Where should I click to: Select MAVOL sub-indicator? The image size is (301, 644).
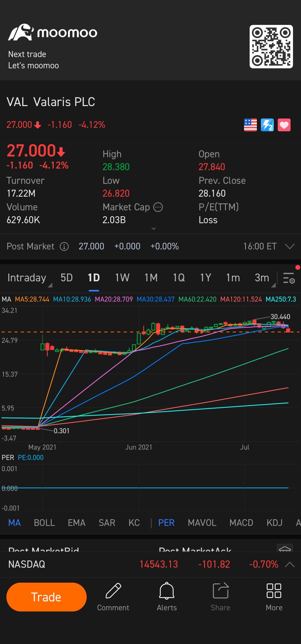tap(202, 523)
